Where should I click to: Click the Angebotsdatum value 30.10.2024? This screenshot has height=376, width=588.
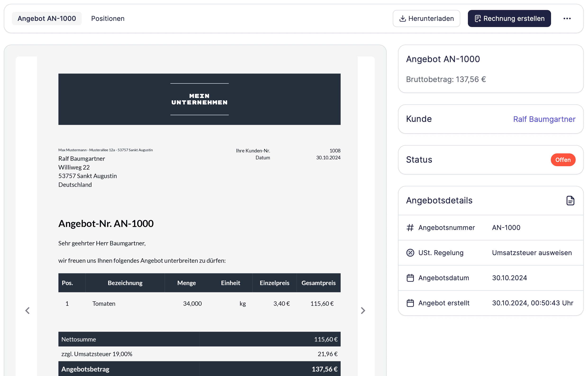509,278
